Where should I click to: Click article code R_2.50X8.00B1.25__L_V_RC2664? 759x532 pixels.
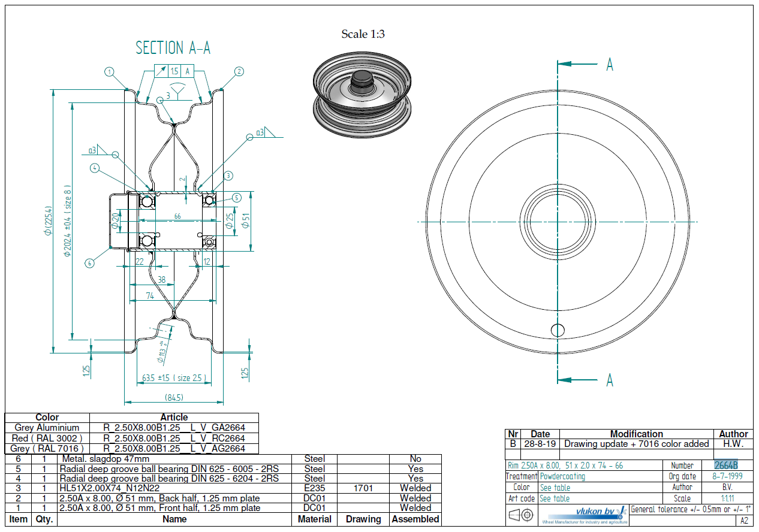[x=174, y=438]
